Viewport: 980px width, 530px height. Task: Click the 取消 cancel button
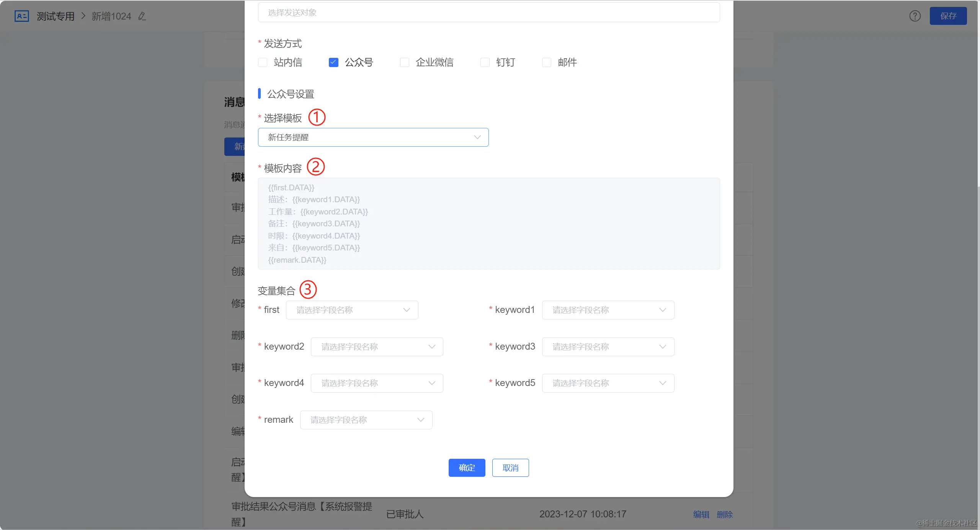(x=510, y=468)
